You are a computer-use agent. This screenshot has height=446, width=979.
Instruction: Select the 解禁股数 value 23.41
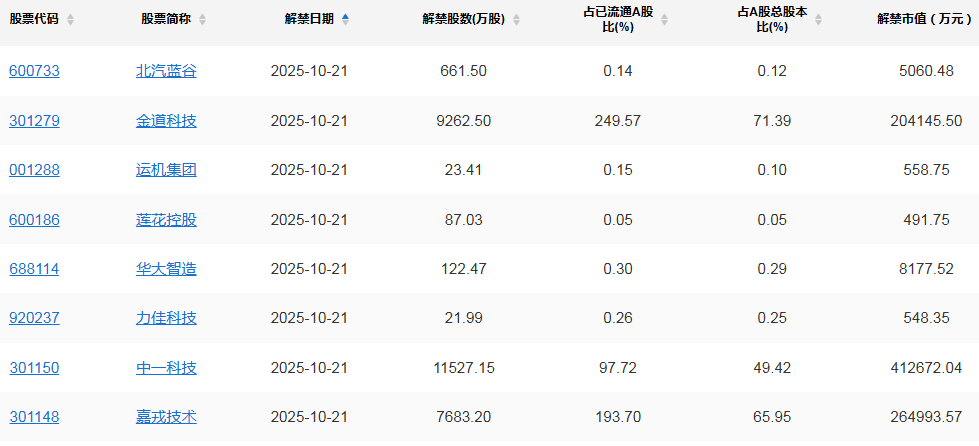tap(463, 170)
